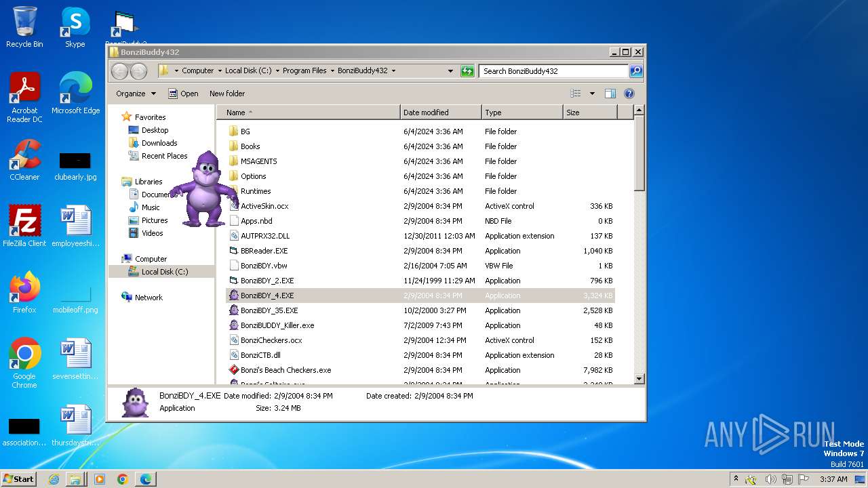Screen dimensions: 868x488
Task: Open Windows Media Player taskbar icon
Action: tap(100, 479)
